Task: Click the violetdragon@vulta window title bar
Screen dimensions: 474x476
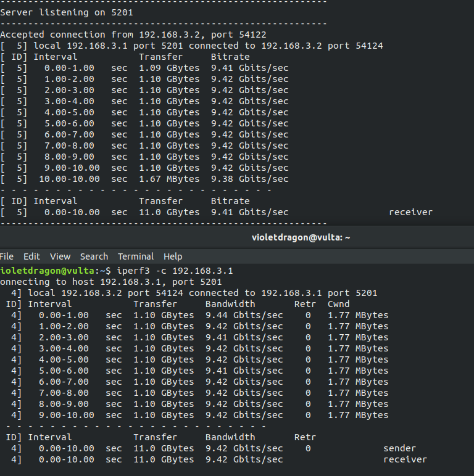Action: (x=237, y=237)
